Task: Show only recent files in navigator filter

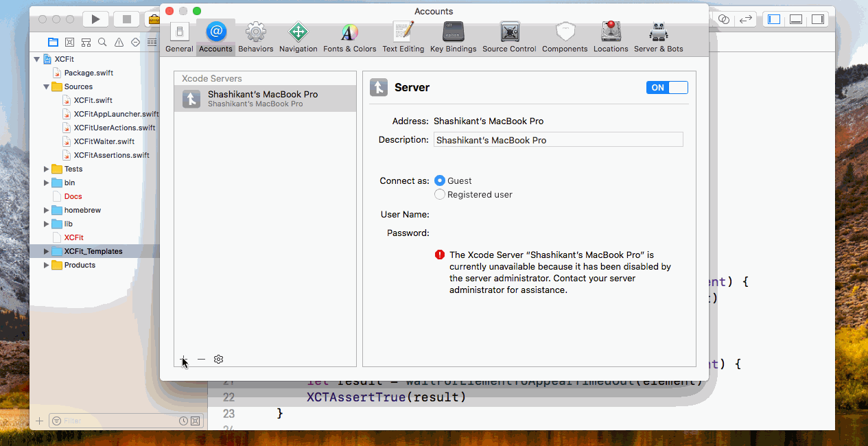Action: 183,421
